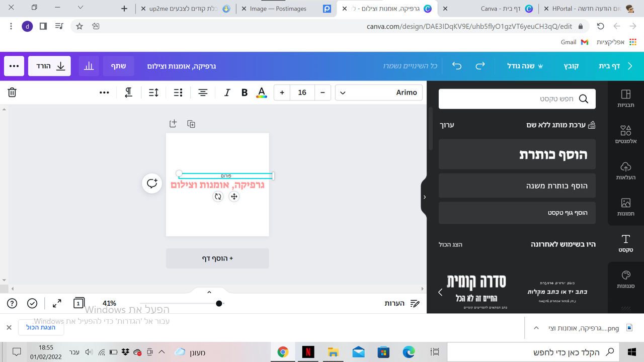Click Add subheading (הוסף כותרת משנה)
Image resolution: width=644 pixels, height=362 pixels.
pos(517,186)
